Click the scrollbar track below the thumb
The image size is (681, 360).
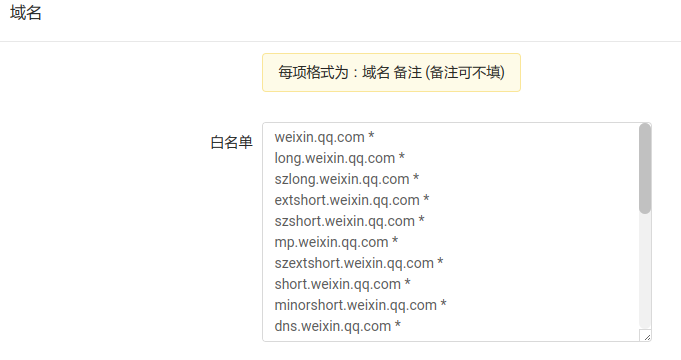click(x=645, y=271)
